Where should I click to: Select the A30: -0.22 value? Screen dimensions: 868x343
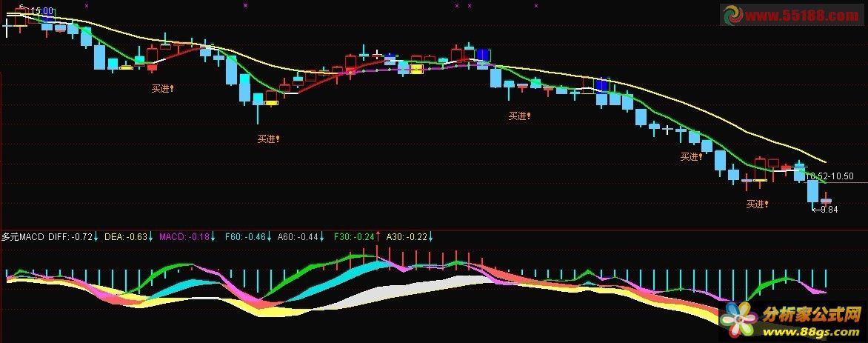coord(407,237)
